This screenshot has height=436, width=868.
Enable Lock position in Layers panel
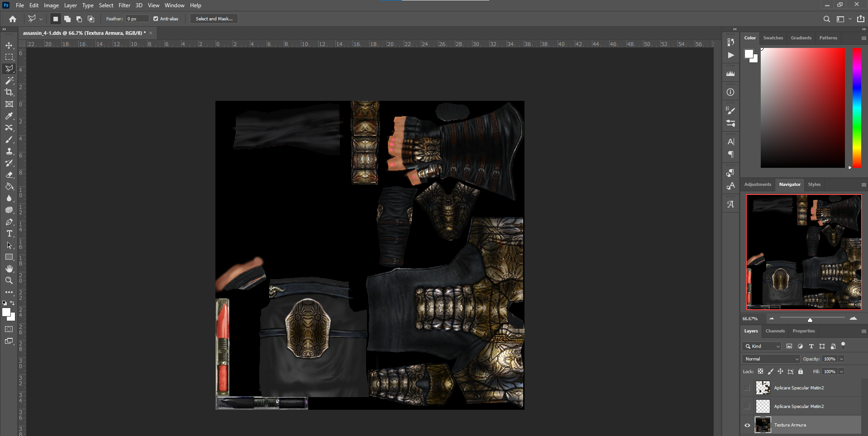[x=780, y=371]
